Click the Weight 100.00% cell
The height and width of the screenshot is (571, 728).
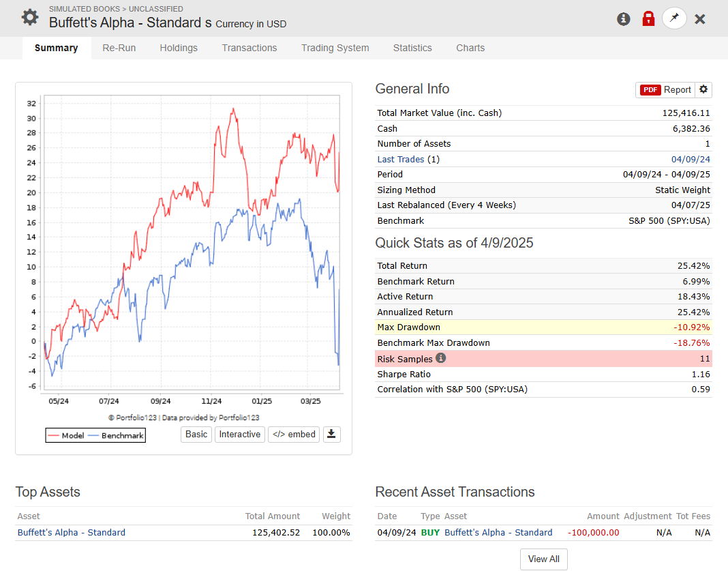(331, 532)
